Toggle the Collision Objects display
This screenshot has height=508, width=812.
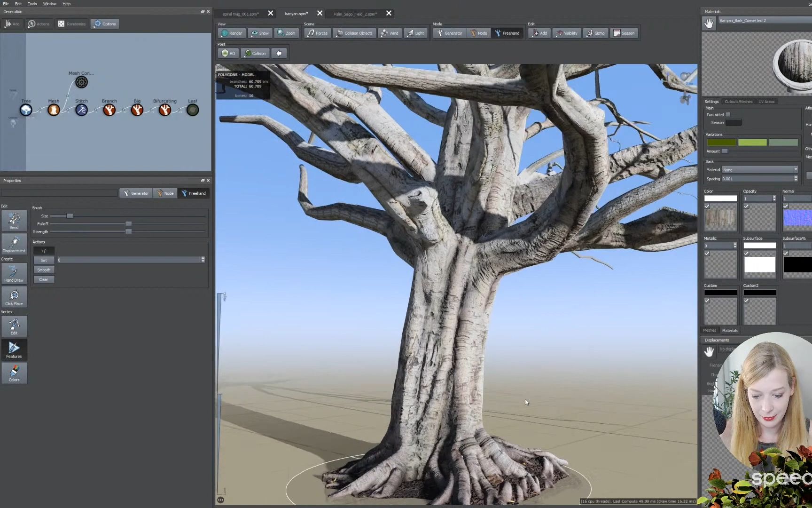tap(354, 33)
